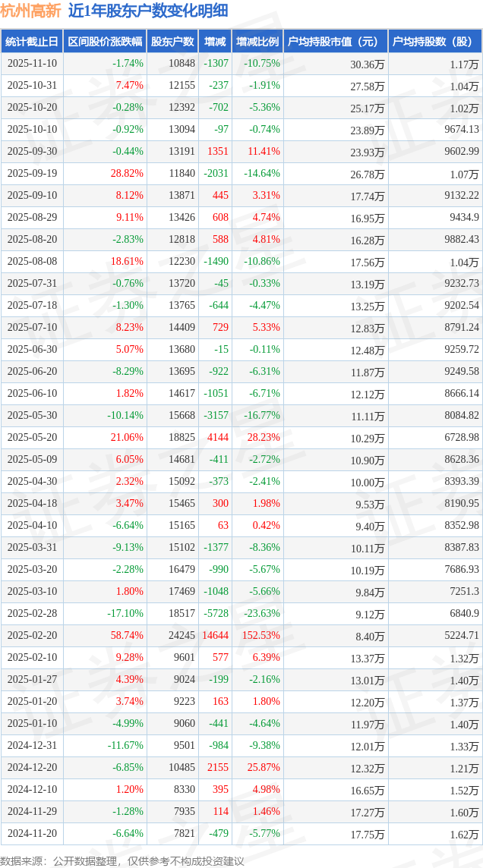Select the 2024-11-20 date cell
Viewport: 483px width, 868px height.
pyautogui.click(x=32, y=834)
